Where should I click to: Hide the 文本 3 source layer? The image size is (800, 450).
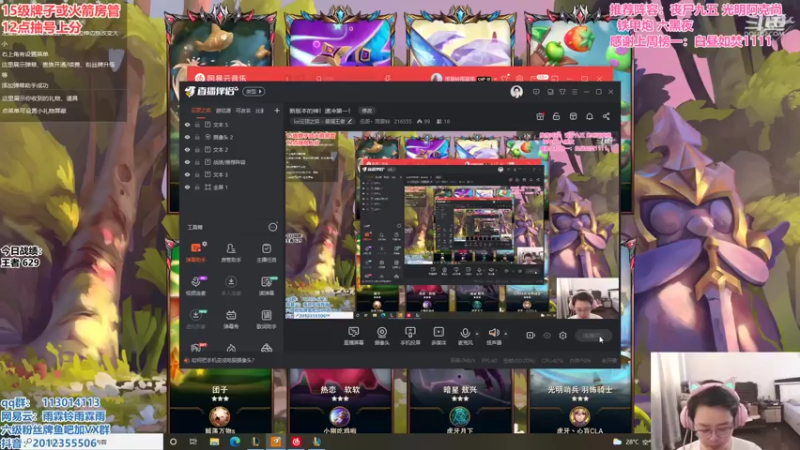(187, 174)
